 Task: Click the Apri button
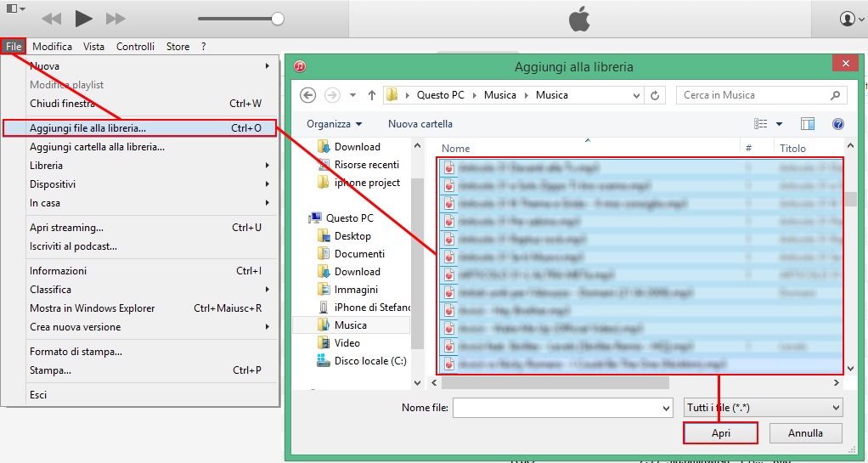[x=721, y=433]
